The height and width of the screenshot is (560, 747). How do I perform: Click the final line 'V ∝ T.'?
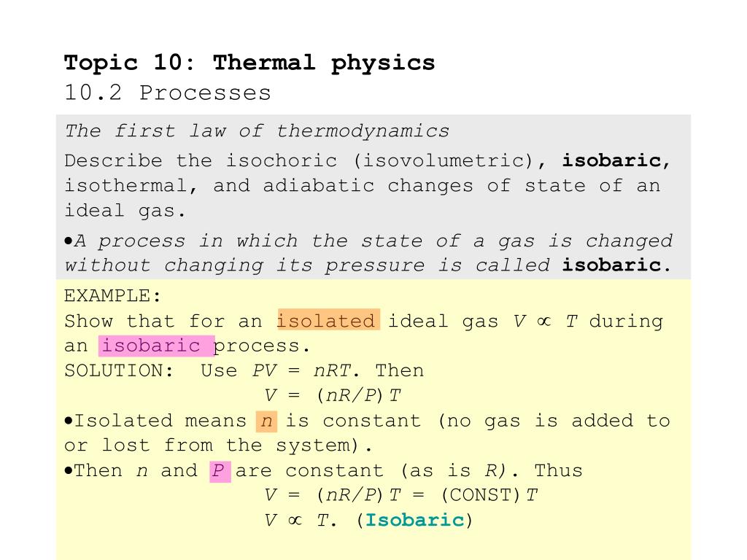point(301,520)
